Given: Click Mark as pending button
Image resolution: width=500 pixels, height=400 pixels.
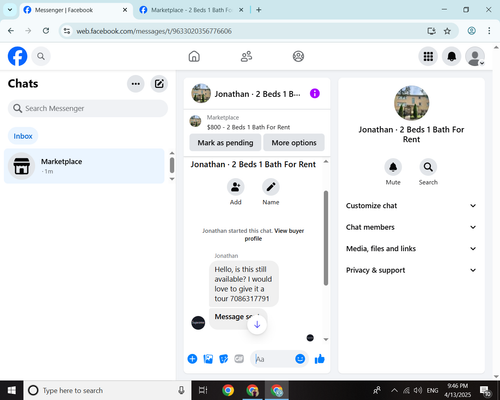Looking at the screenshot, I should pyautogui.click(x=225, y=143).
